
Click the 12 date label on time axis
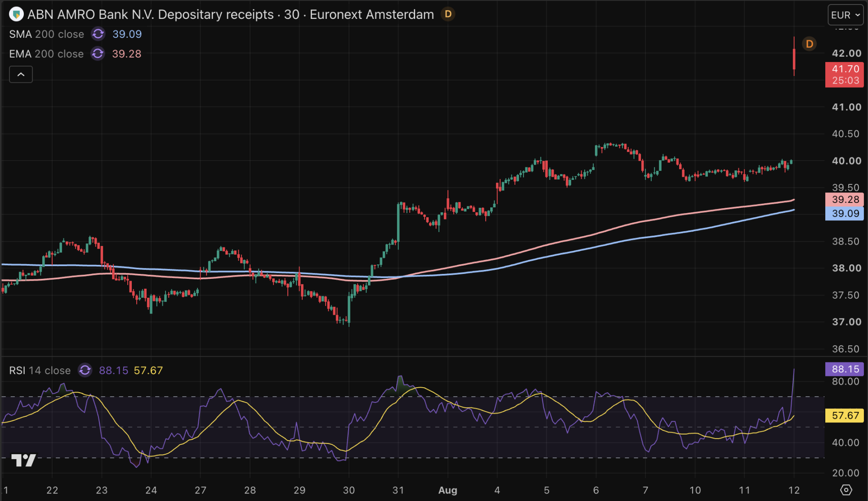(794, 490)
